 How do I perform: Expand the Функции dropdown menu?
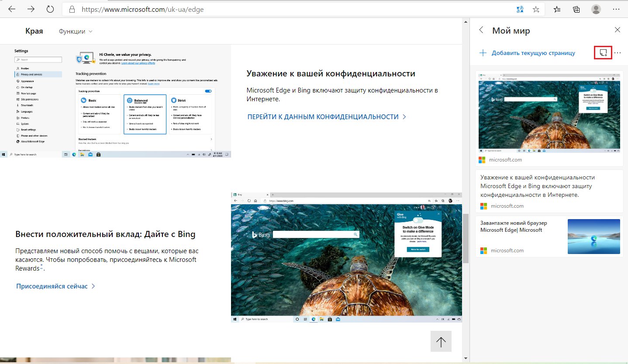pyautogui.click(x=76, y=31)
